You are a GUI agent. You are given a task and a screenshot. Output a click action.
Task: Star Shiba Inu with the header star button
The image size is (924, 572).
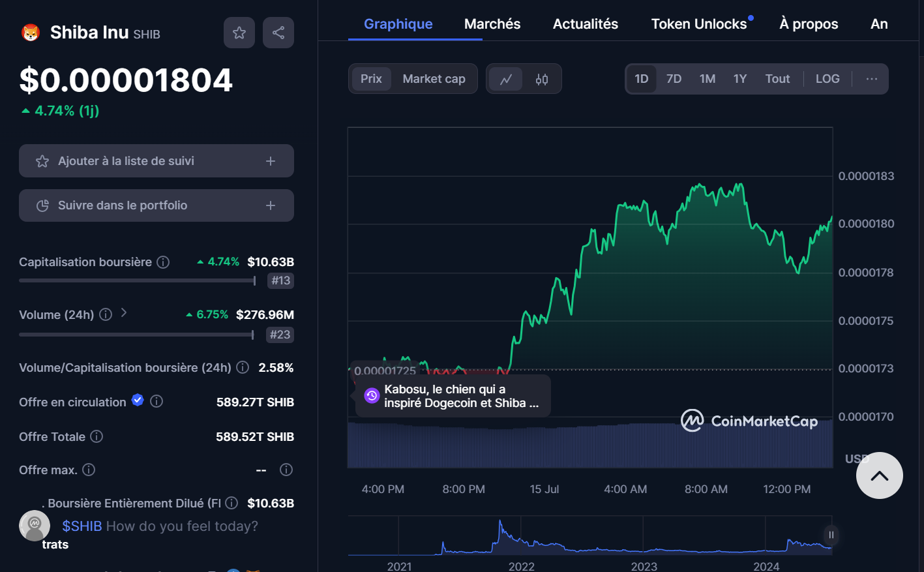point(239,33)
